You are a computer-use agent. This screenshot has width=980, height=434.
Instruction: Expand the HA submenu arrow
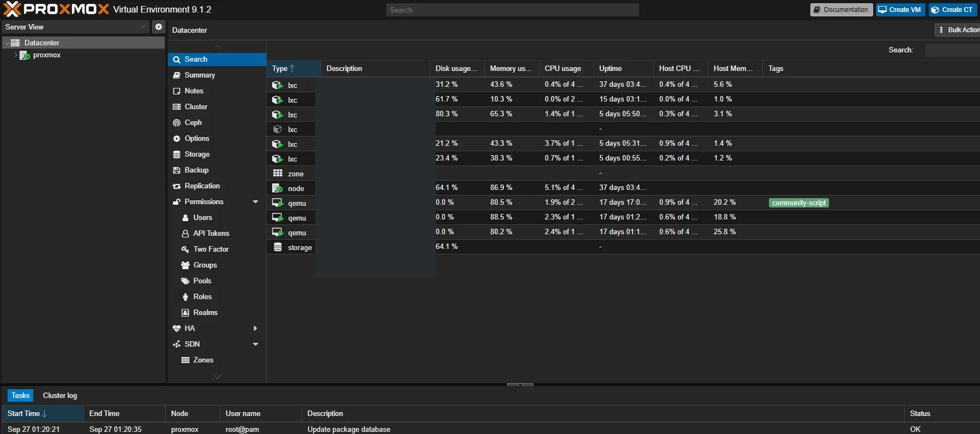pyautogui.click(x=255, y=329)
